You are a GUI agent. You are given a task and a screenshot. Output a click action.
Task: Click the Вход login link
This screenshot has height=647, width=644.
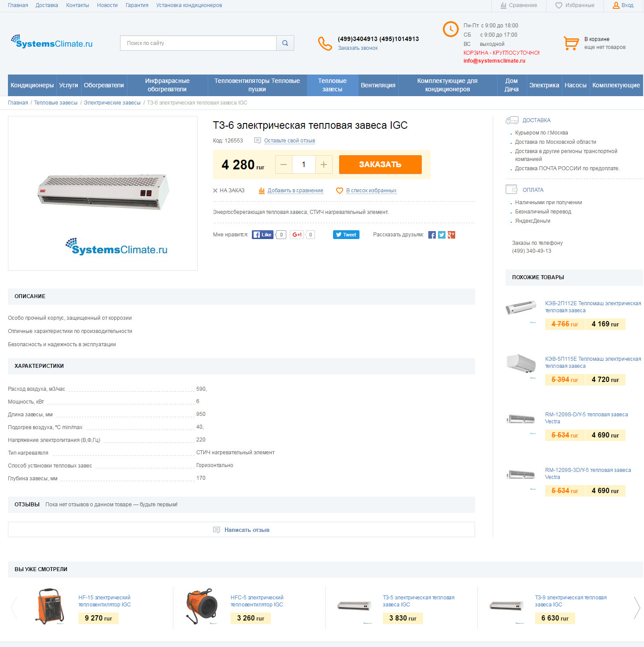click(x=627, y=5)
